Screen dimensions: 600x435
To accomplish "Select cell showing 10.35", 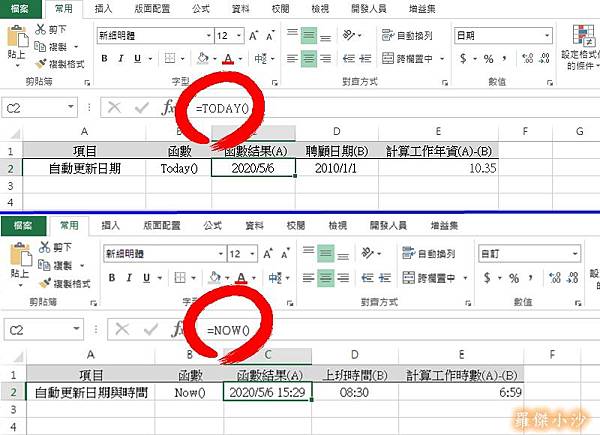I will pyautogui.click(x=439, y=168).
